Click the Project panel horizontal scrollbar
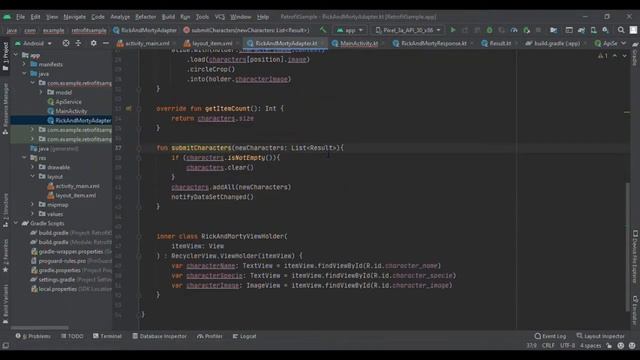The height and width of the screenshot is (360, 640). pos(40,327)
